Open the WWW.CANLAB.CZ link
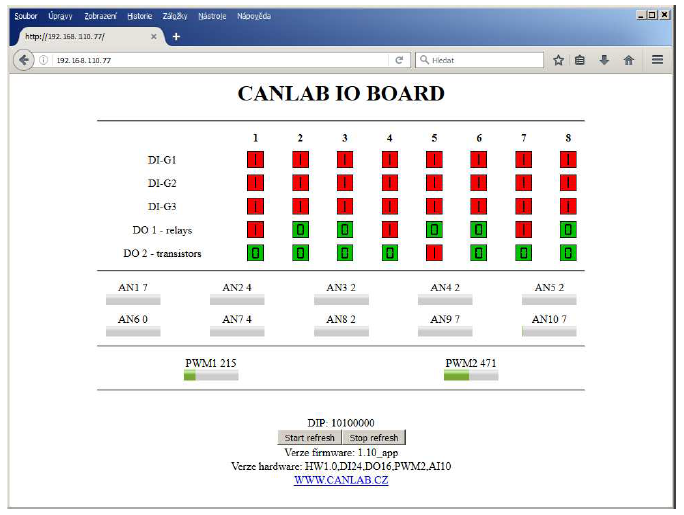 341,480
